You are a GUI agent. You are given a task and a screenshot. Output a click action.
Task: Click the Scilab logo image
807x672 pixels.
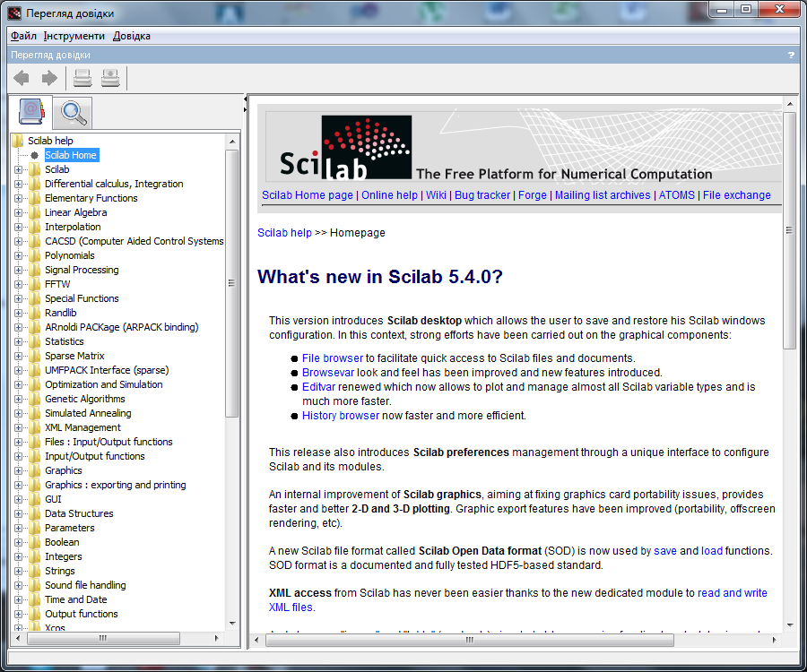click(x=345, y=148)
